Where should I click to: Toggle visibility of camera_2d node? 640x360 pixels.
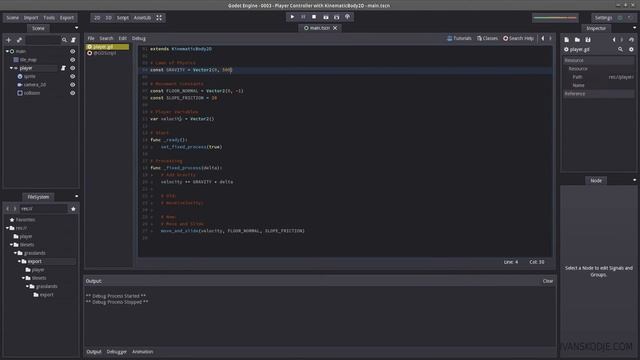click(x=73, y=85)
